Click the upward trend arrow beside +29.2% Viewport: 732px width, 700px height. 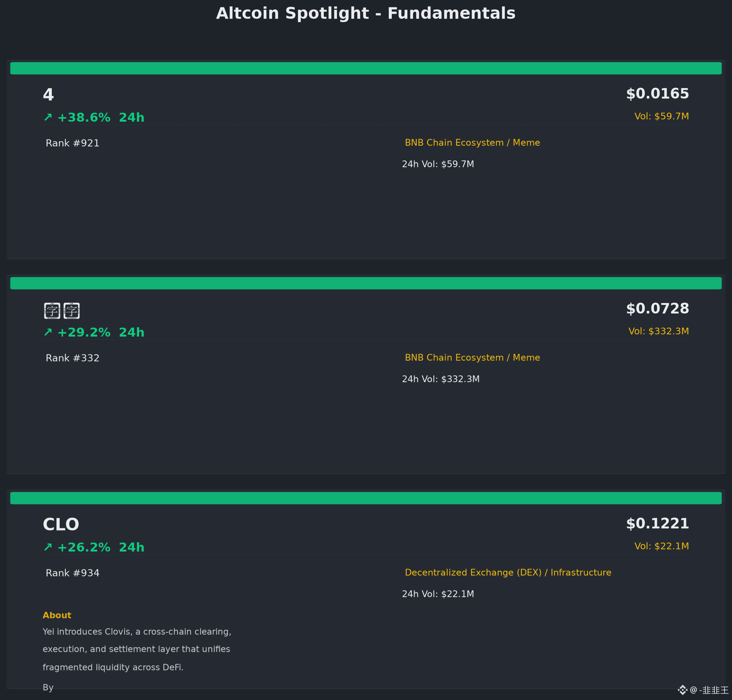48,332
